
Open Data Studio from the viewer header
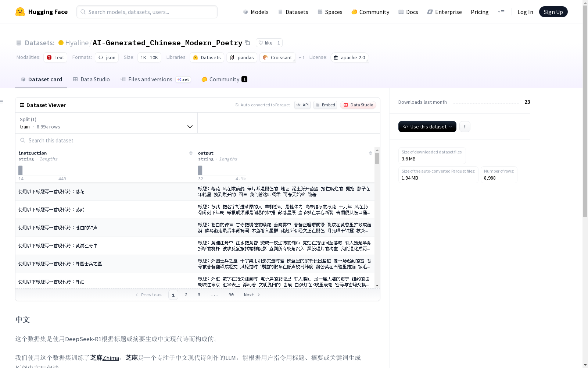click(x=358, y=105)
